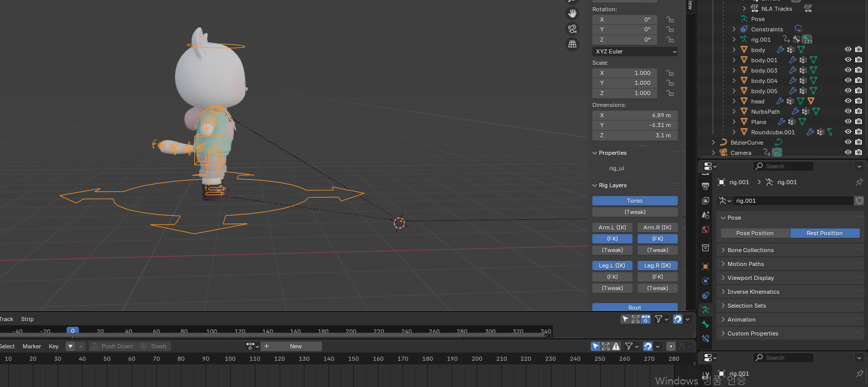Screen dimensions: 868x387
Task: Expand the Constraints outliner row
Action: (734, 29)
